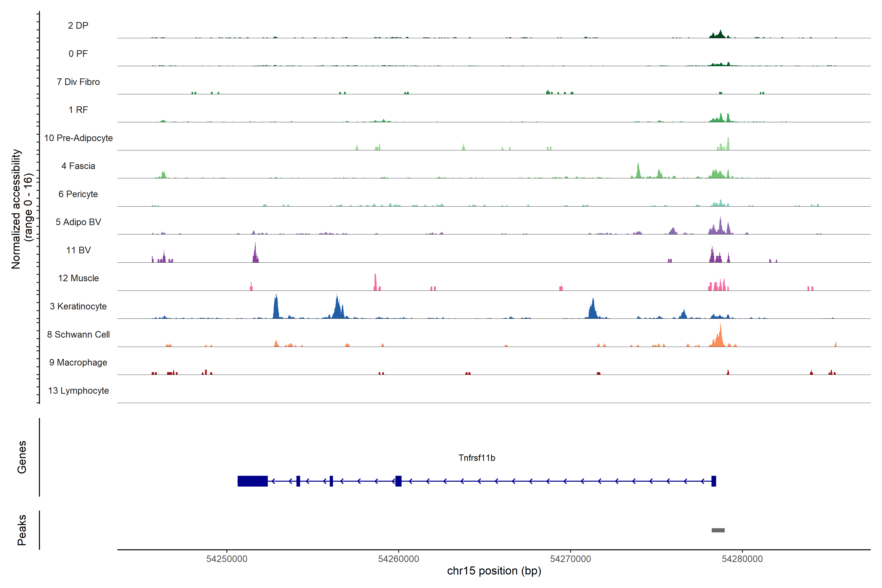Select the 4 Fascia track label
Image resolution: width=882 pixels, height=588 pixels.
[78, 166]
